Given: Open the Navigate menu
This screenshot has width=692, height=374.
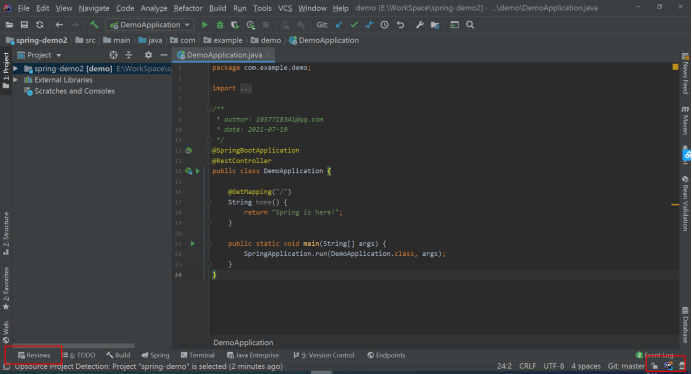Looking at the screenshot, I should (x=94, y=8).
